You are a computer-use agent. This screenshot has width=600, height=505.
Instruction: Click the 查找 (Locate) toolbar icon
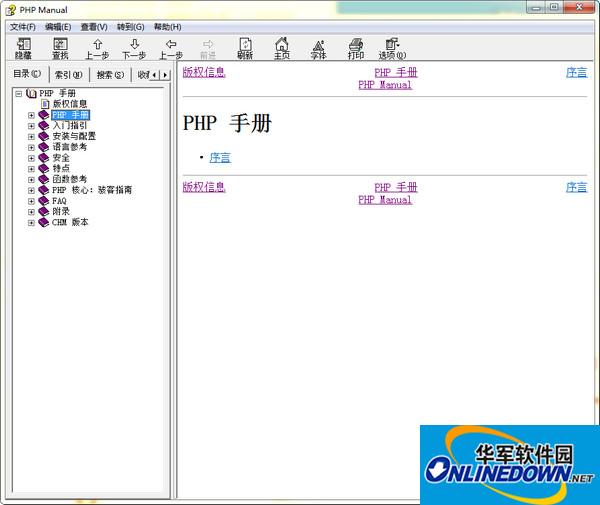(x=60, y=49)
